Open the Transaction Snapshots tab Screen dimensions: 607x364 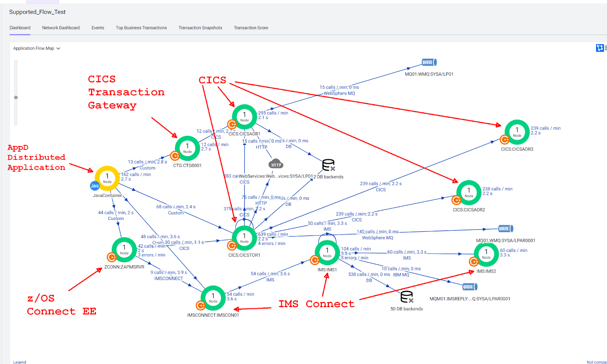click(x=200, y=28)
